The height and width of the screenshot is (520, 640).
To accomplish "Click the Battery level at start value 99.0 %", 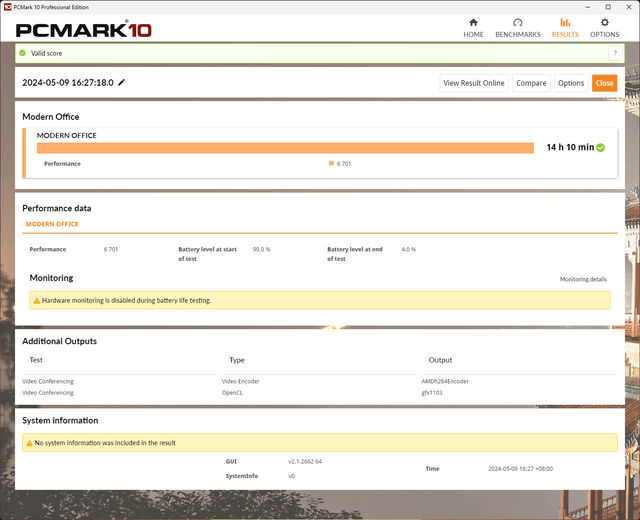I will (261, 249).
